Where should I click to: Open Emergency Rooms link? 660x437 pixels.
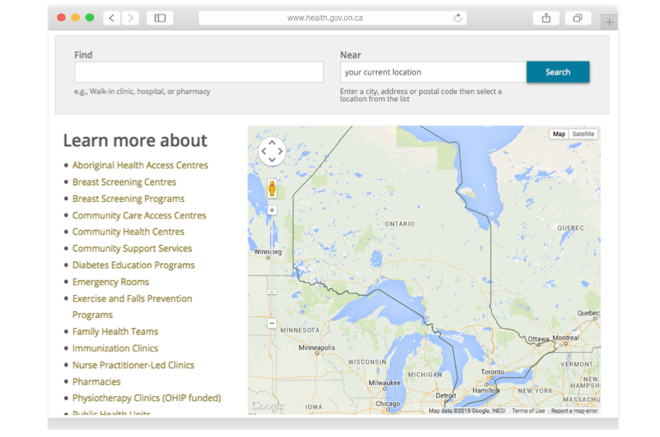tap(111, 282)
